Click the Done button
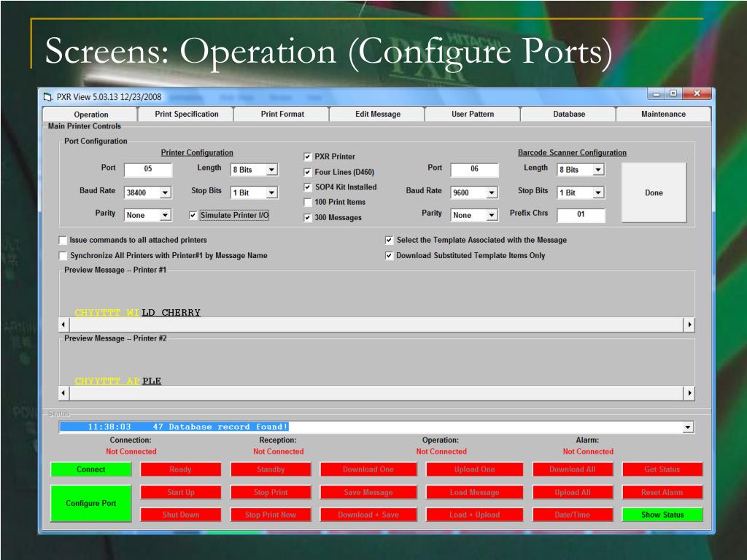The image size is (747, 560). pos(654,192)
